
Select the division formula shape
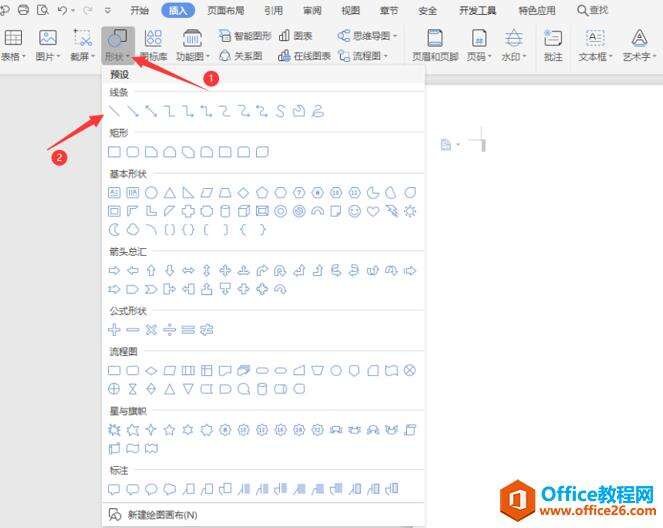(170, 329)
